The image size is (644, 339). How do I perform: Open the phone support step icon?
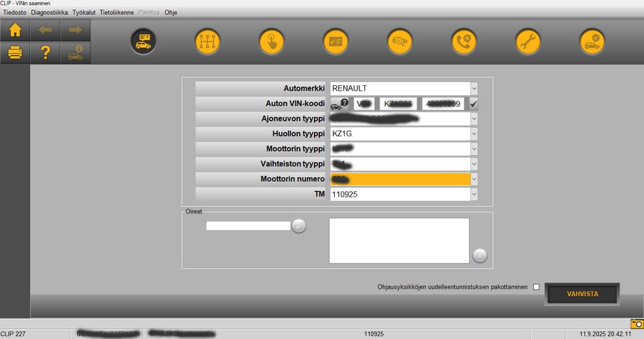coord(464,42)
